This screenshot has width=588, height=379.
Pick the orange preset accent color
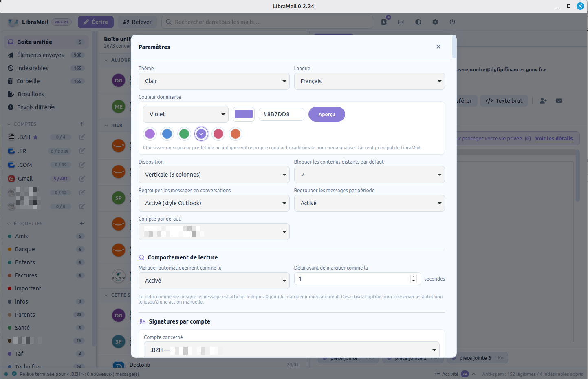(236, 134)
